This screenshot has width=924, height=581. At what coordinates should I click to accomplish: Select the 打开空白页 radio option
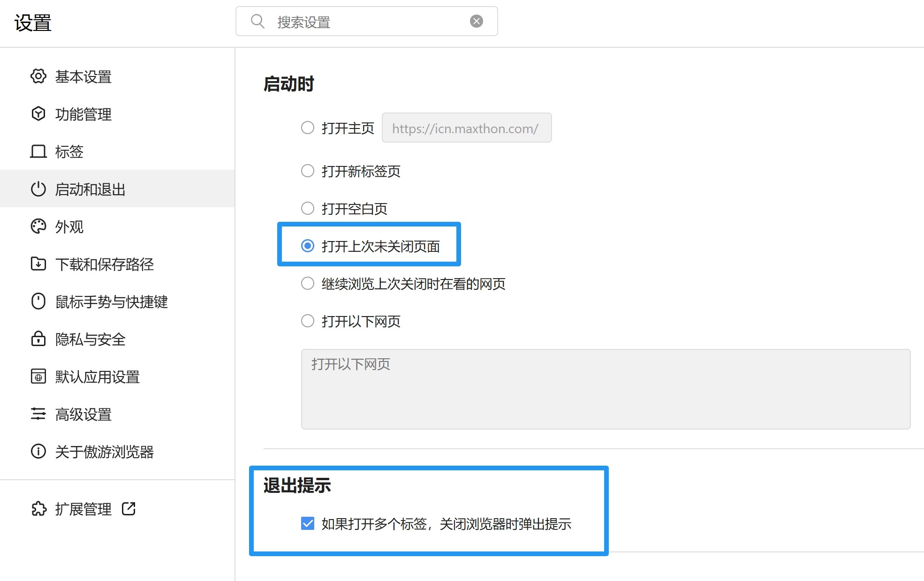pos(308,208)
